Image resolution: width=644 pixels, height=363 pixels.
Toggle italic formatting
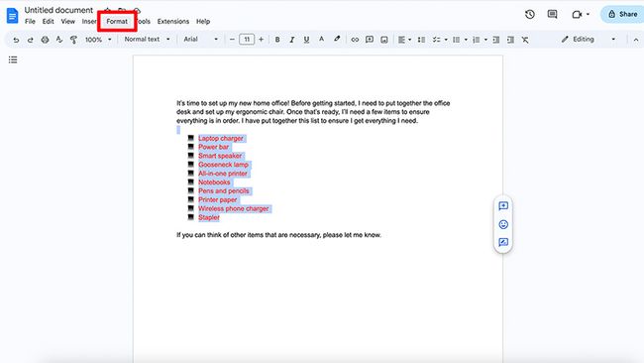(x=291, y=40)
